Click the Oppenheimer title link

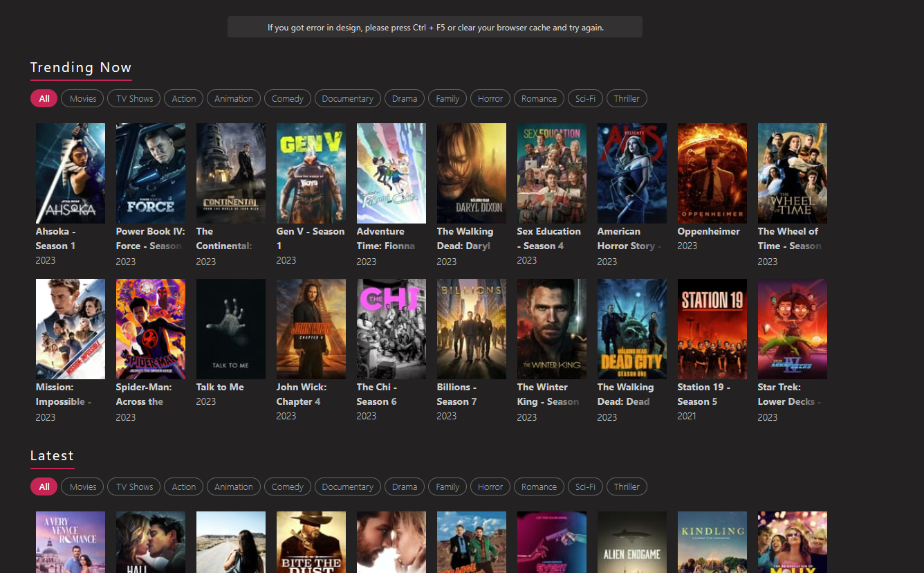coord(709,231)
